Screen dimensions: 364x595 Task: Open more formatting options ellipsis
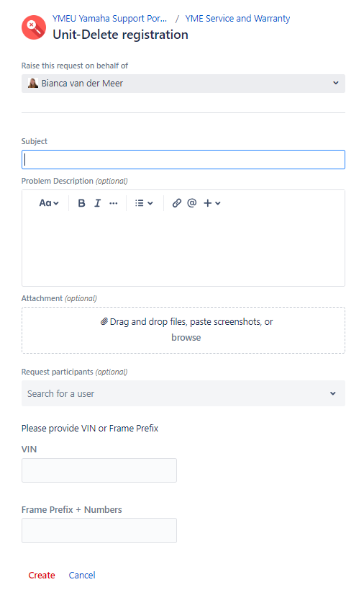click(113, 203)
